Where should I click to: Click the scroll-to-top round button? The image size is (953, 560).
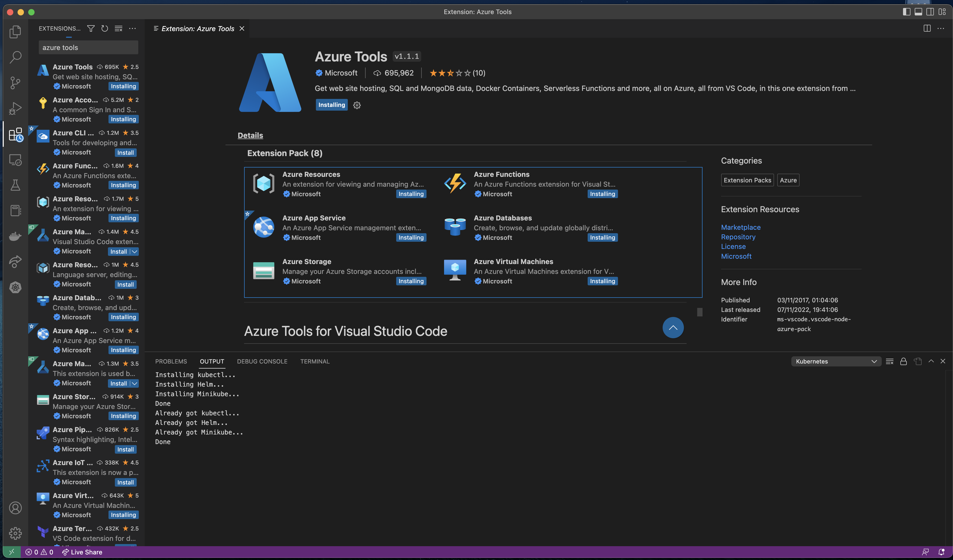(x=673, y=327)
